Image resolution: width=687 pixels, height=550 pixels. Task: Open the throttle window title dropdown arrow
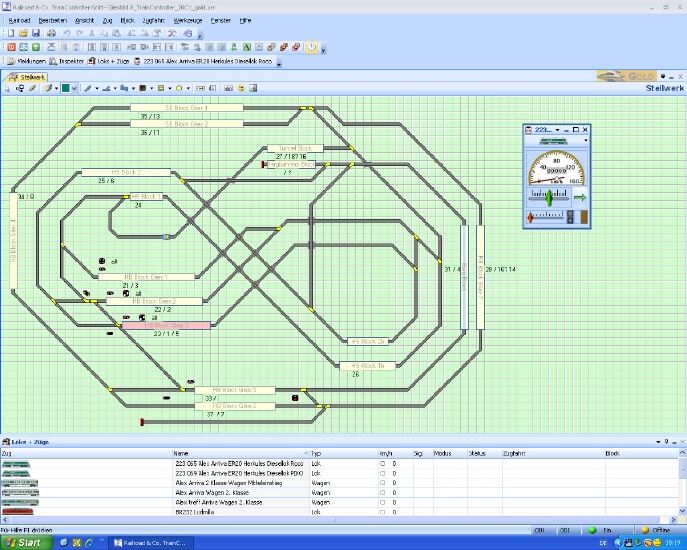(557, 129)
